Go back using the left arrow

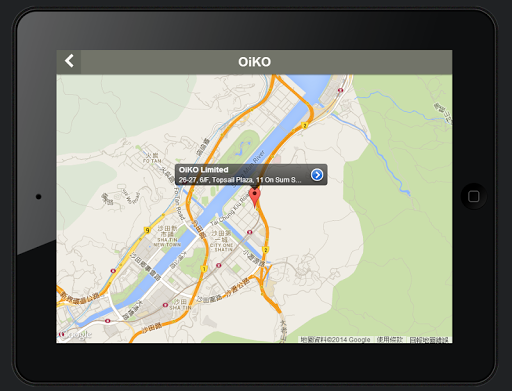coord(69,61)
